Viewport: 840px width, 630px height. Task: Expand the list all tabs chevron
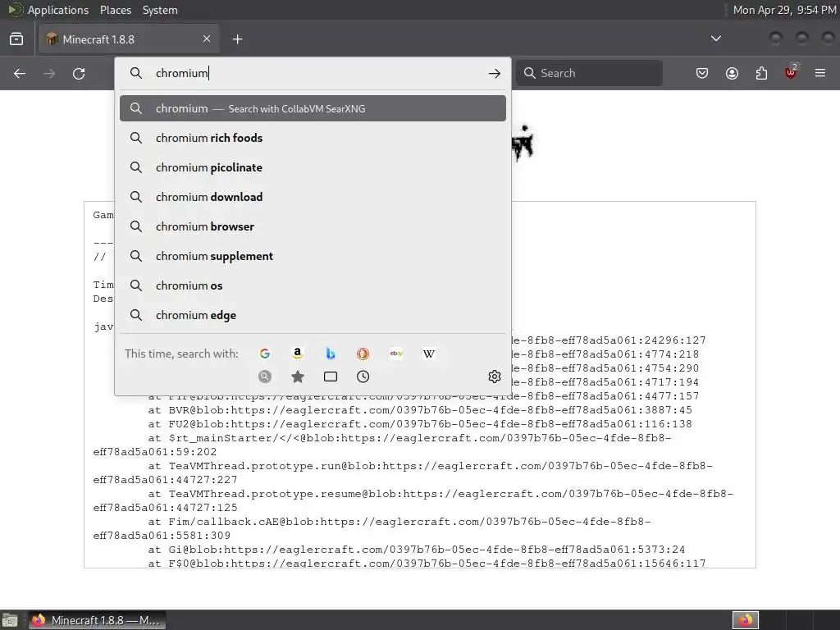pyautogui.click(x=715, y=39)
